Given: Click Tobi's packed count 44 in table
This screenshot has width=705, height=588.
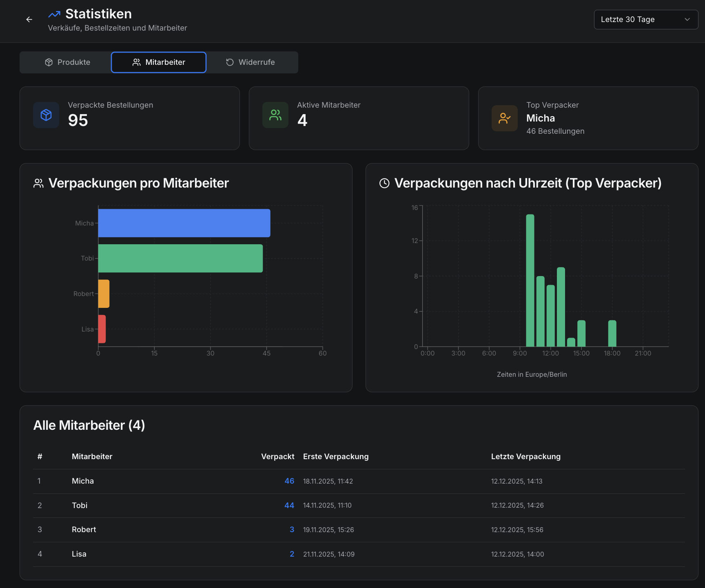Looking at the screenshot, I should [289, 506].
